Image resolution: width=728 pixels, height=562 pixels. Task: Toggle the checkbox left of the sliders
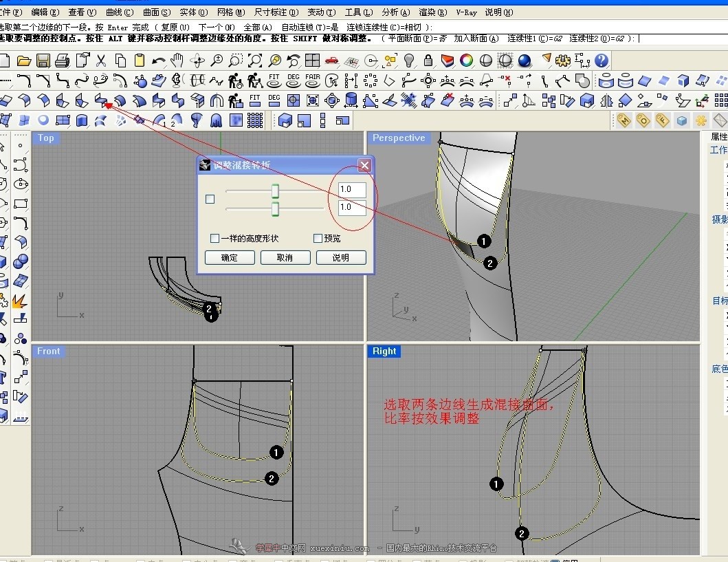click(210, 199)
